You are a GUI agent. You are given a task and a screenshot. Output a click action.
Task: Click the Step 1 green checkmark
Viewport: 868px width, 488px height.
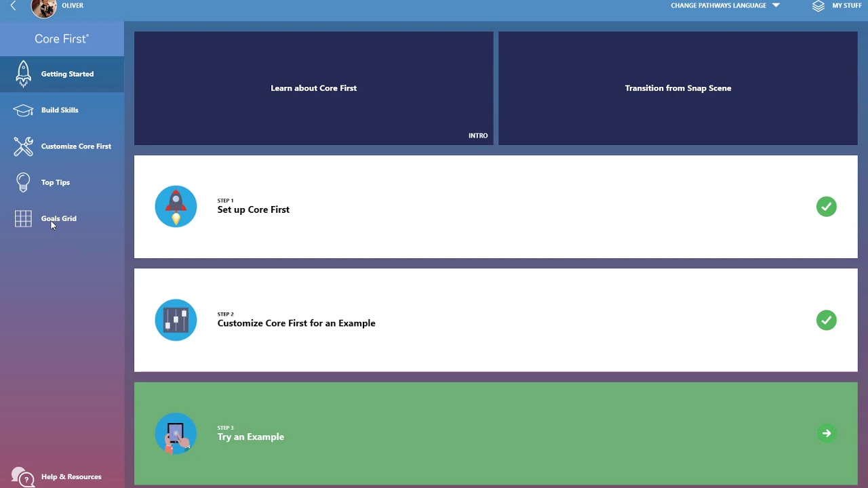[826, 207]
